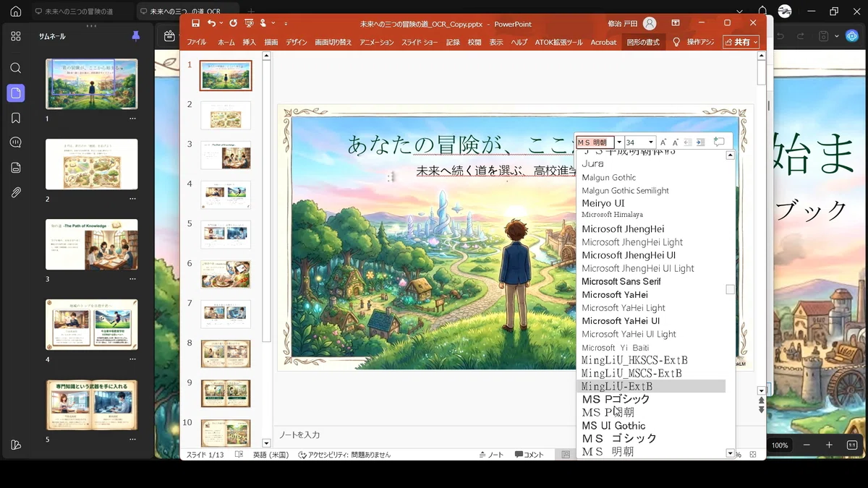Check accessibility status icon in status bar
Viewport: 868px width, 488px height.
point(302,455)
